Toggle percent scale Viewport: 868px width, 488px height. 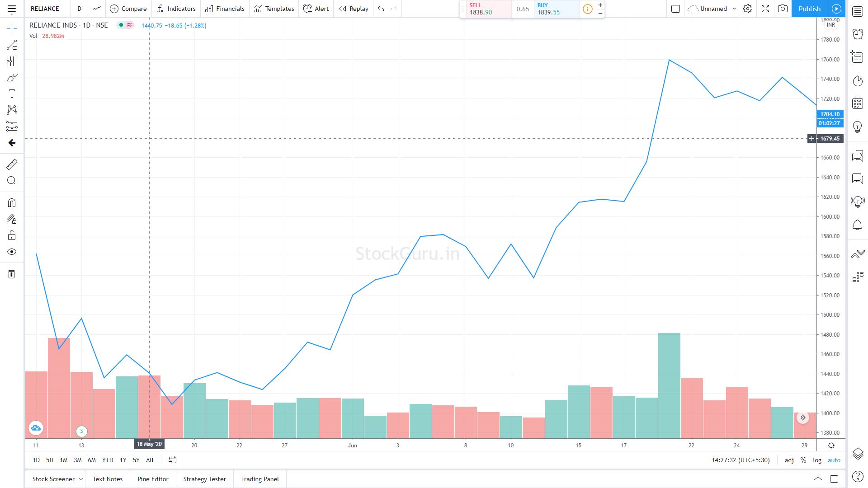(x=803, y=460)
